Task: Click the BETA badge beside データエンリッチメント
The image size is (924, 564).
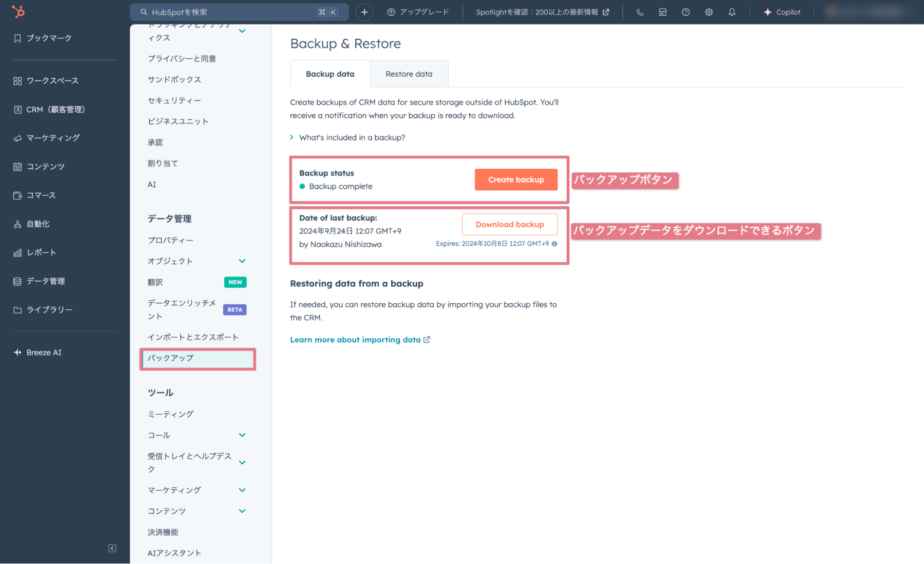Action: [x=235, y=310]
